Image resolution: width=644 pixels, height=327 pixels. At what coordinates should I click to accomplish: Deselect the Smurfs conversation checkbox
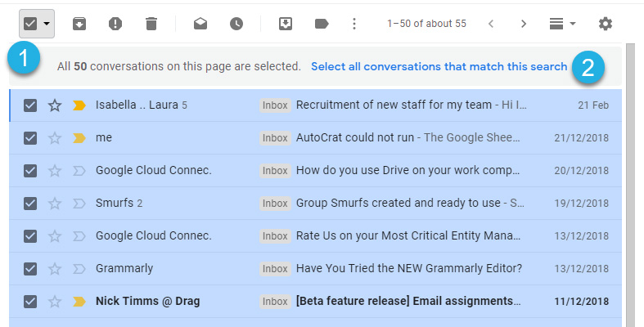point(30,204)
